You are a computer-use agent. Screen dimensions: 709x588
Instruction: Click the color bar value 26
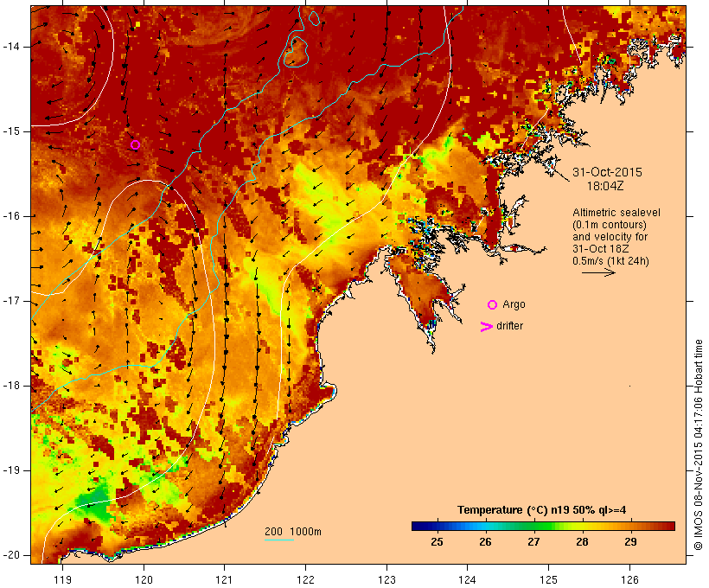click(485, 542)
